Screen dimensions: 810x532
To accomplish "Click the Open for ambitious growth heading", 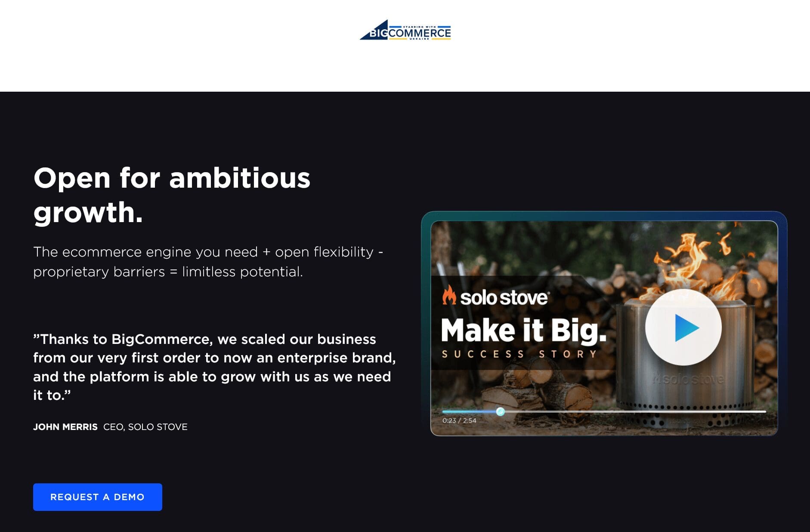I will click(172, 195).
